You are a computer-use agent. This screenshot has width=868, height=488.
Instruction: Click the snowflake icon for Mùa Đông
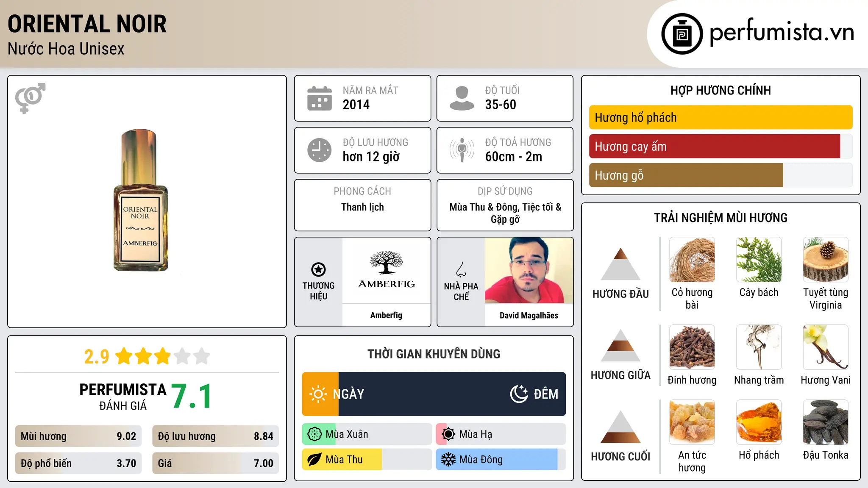(x=448, y=460)
